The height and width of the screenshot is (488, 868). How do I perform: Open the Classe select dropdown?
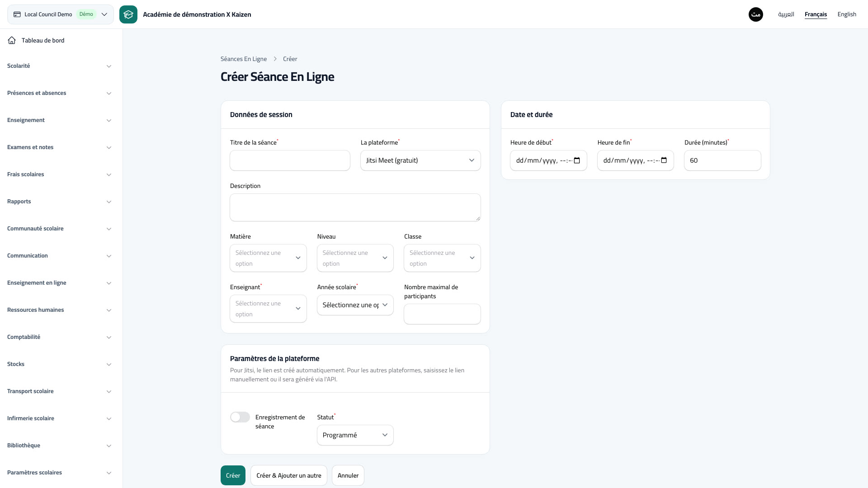click(x=442, y=258)
